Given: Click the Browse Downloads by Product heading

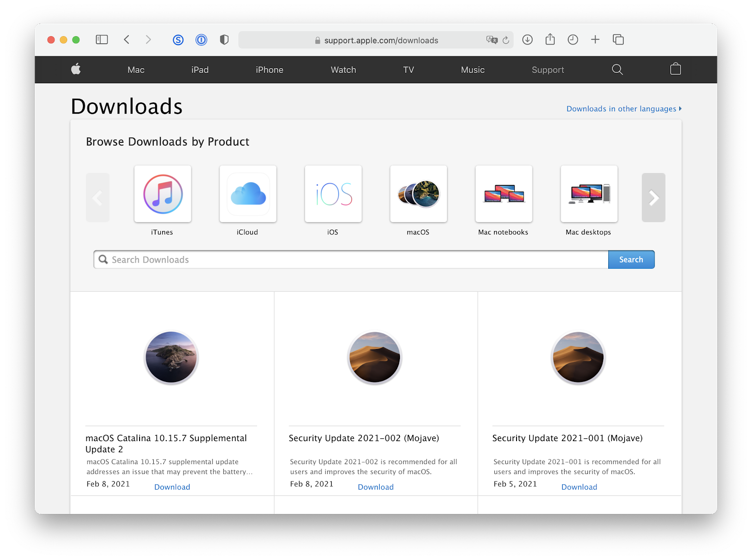Looking at the screenshot, I should (167, 141).
